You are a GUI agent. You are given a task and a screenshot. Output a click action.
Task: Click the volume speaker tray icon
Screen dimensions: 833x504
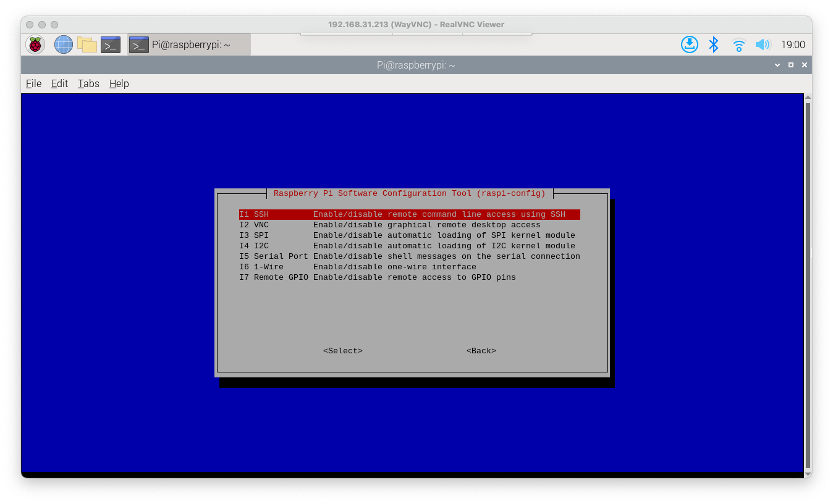(763, 44)
